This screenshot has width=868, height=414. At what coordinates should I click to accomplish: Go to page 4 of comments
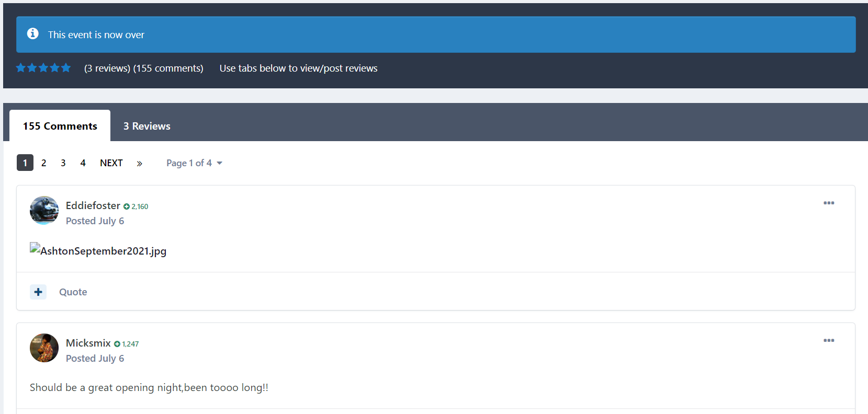(83, 163)
